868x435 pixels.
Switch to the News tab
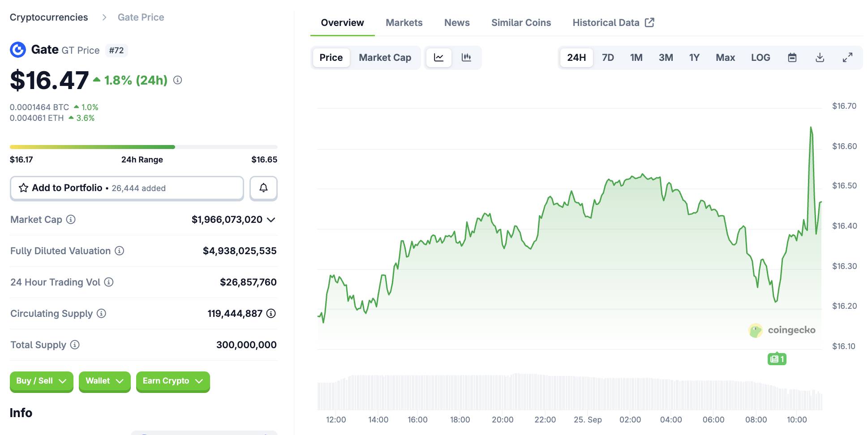[457, 22]
